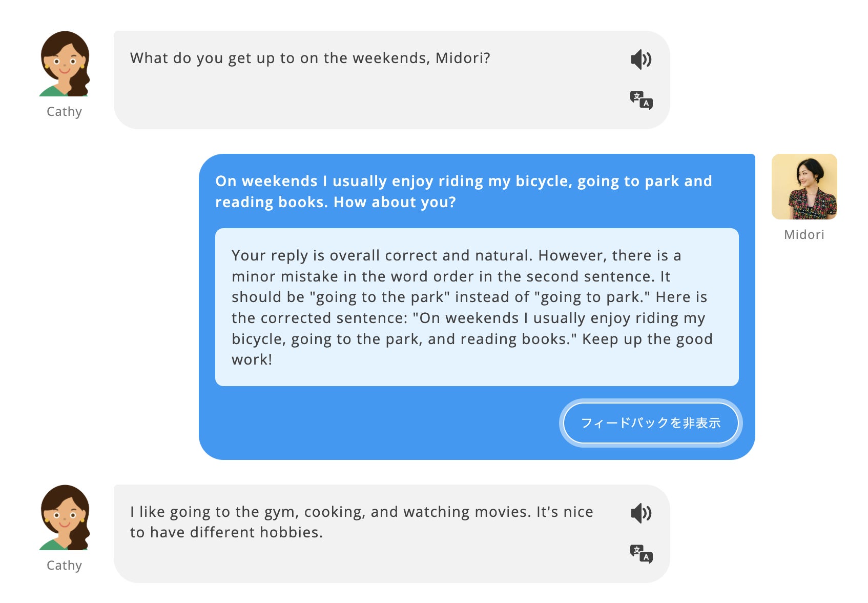This screenshot has width=868, height=603.
Task: Click the Cathy name under the bottom avatar
Action: point(64,566)
